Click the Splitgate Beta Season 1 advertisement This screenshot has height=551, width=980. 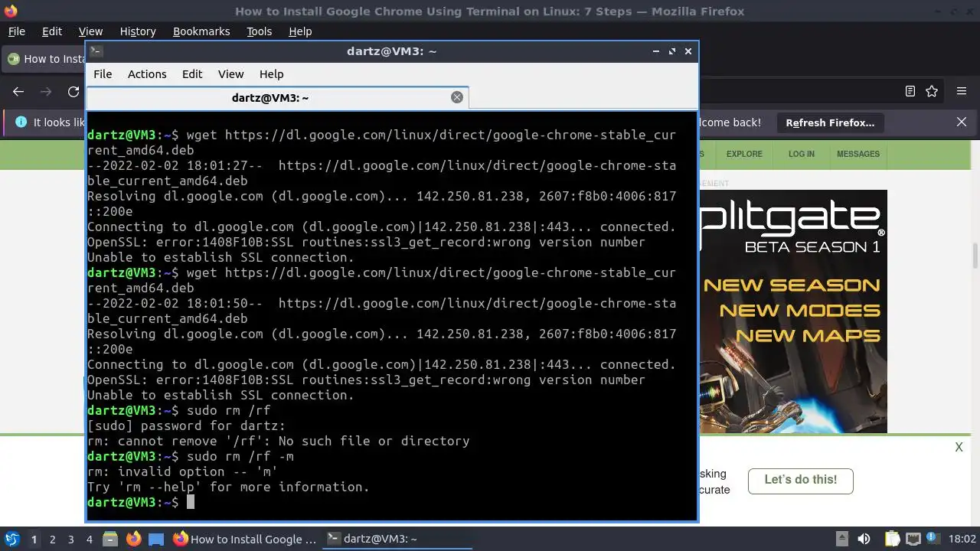click(793, 311)
